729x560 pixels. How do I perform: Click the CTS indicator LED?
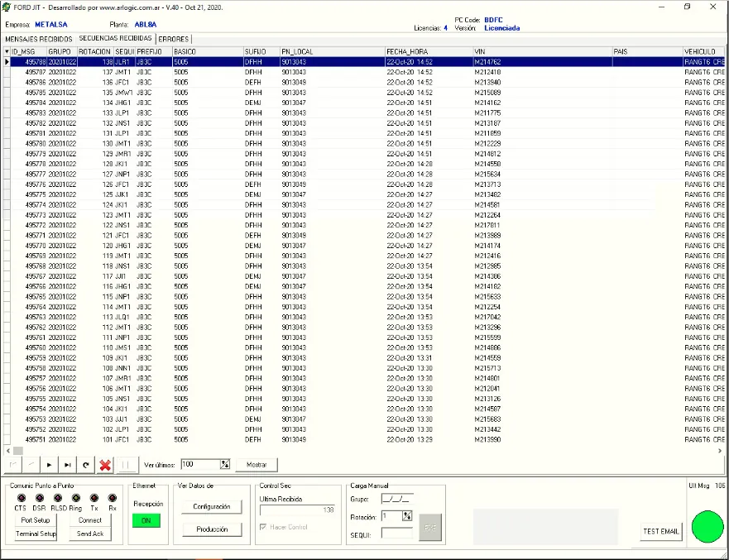pos(21,498)
